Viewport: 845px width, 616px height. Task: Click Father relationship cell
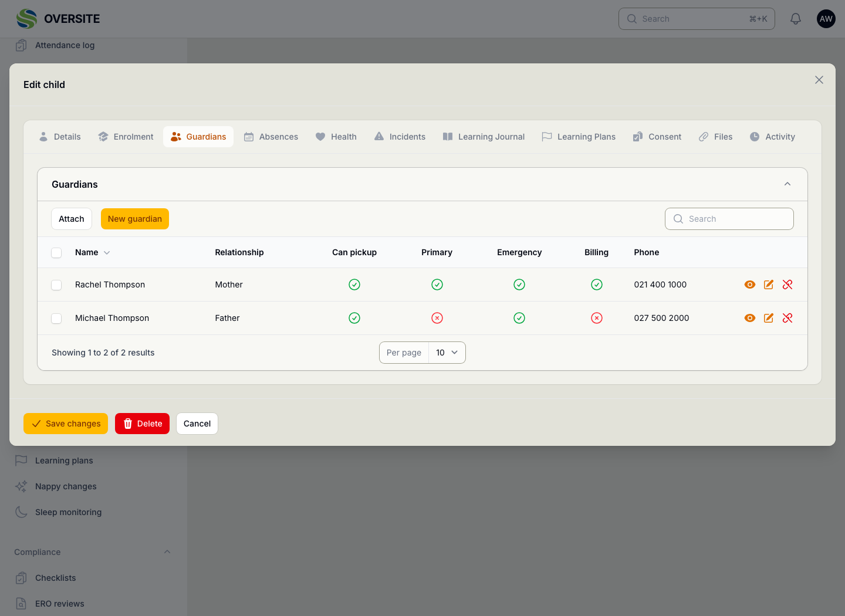pyautogui.click(x=227, y=318)
